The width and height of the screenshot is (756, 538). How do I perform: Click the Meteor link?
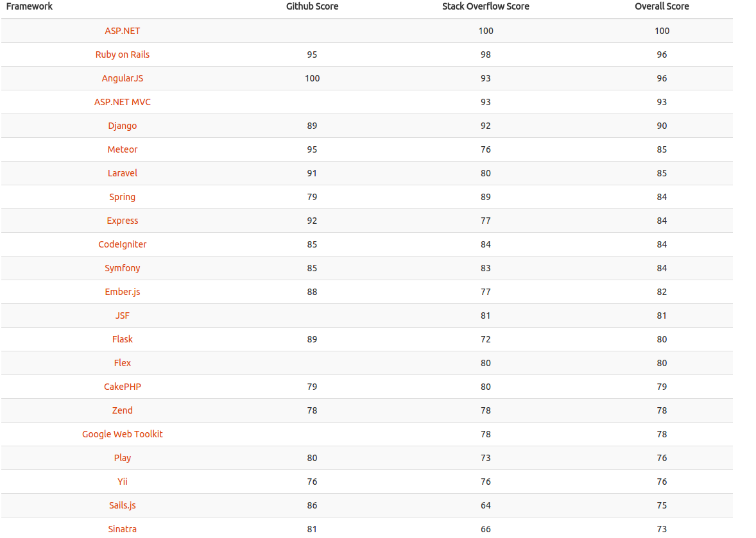123,149
